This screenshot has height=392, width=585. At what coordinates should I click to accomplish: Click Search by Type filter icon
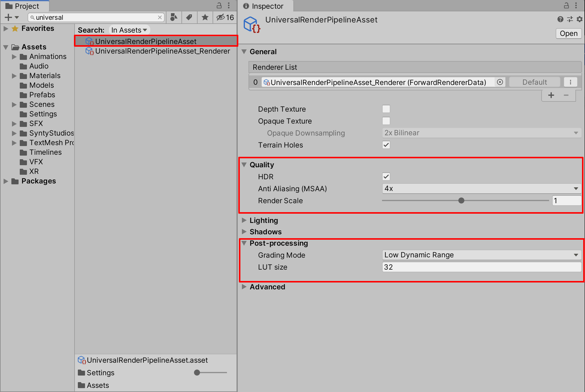pos(174,17)
